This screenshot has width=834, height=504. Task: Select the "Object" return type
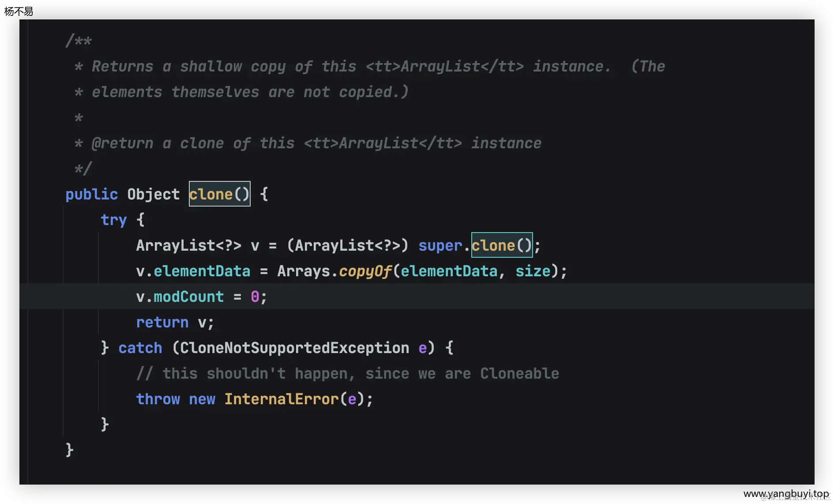(154, 194)
